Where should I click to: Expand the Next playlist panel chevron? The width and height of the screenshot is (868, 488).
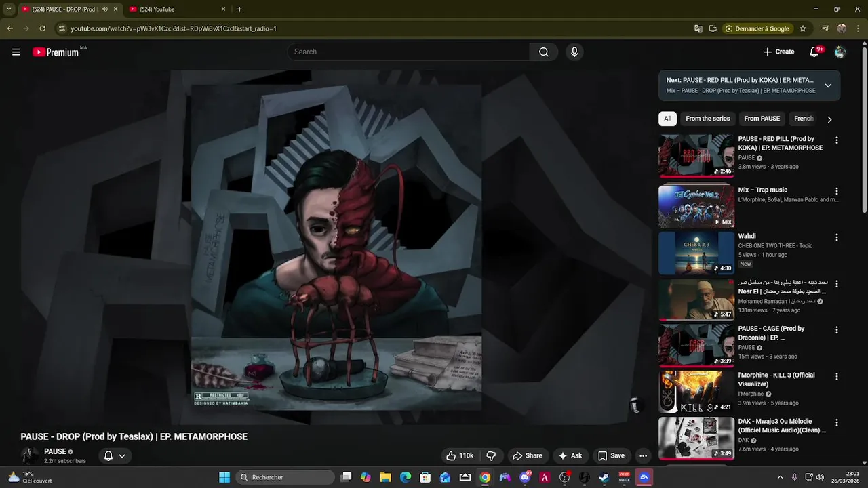click(x=828, y=85)
